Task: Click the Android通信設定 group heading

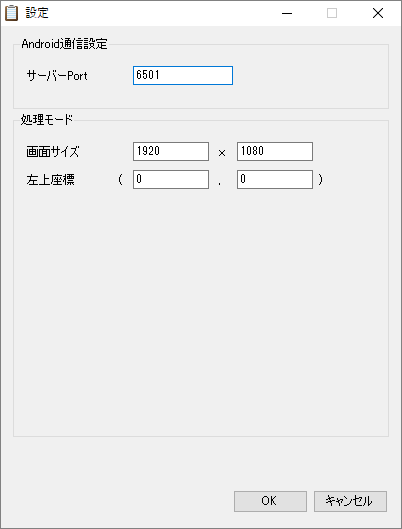Action: 64,44
